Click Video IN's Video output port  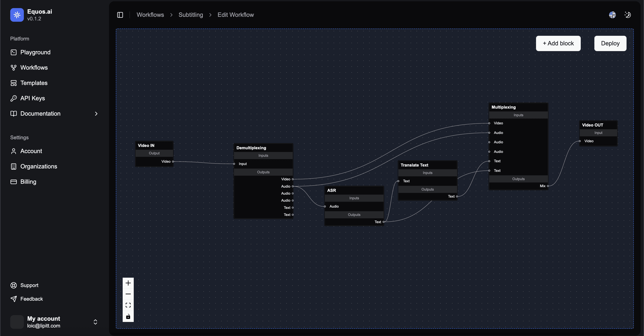[x=173, y=161]
